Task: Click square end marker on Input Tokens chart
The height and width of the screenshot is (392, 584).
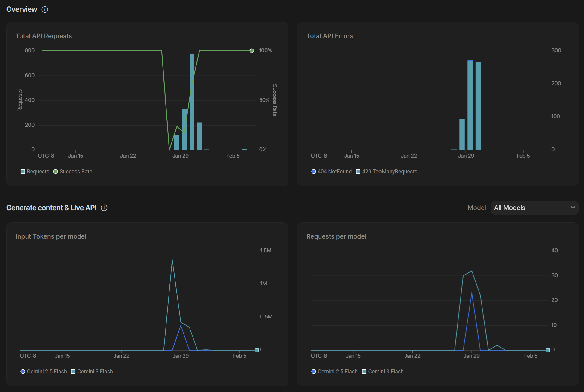Action: pos(257,350)
